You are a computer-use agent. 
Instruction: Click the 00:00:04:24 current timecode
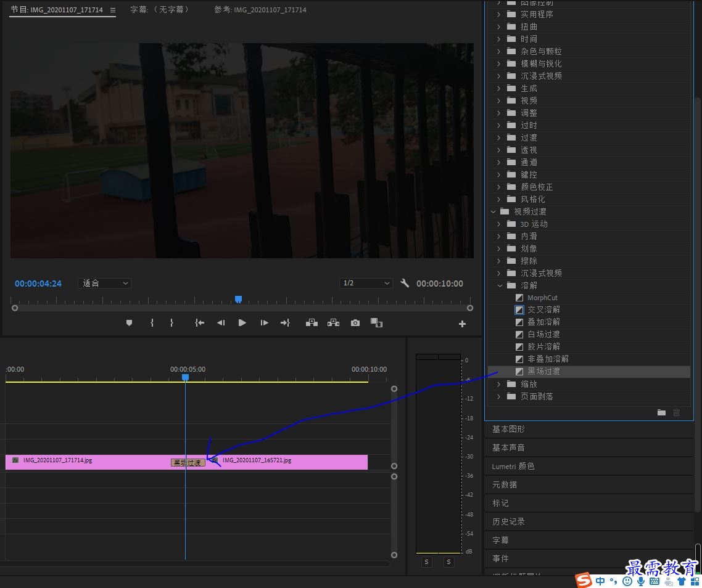click(x=38, y=284)
